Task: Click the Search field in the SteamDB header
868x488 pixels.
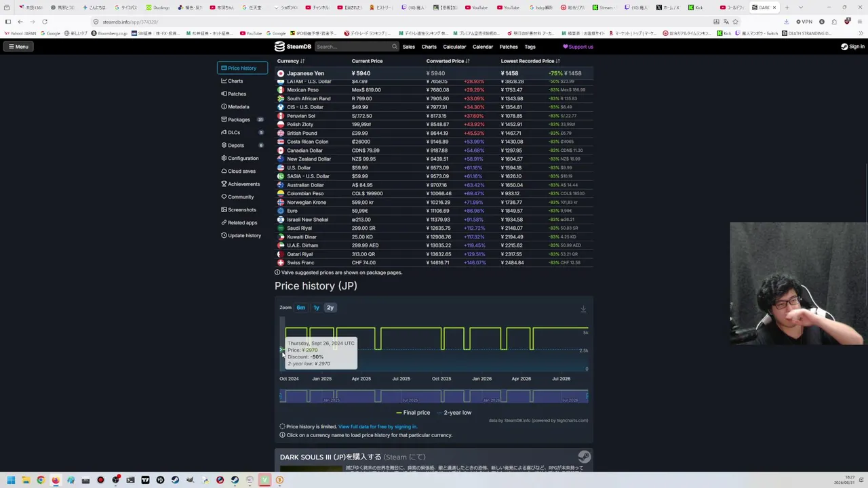Action: point(357,47)
